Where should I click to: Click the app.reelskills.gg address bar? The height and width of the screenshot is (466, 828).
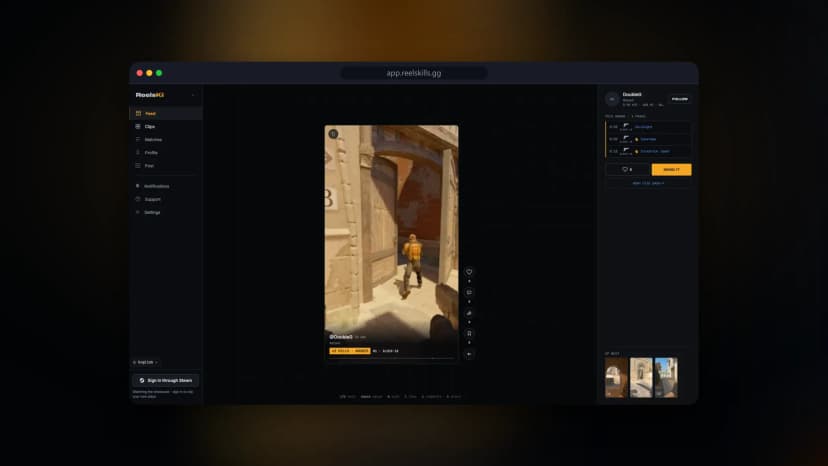click(414, 73)
